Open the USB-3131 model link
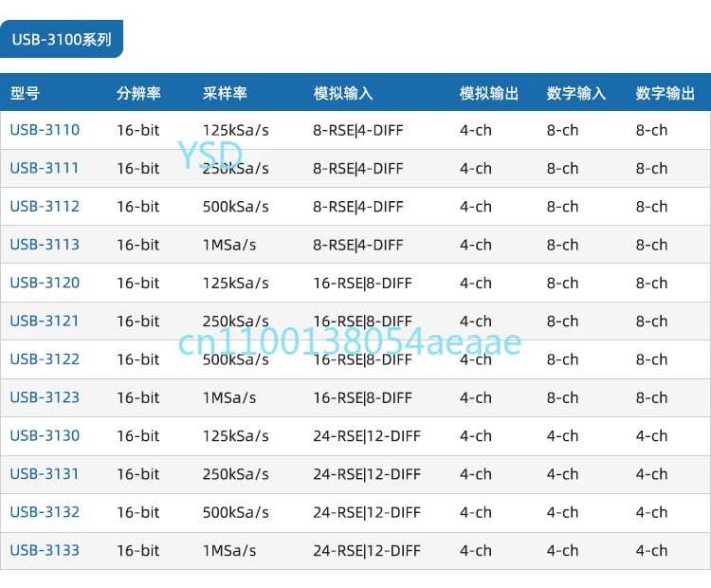Screen dimensions: 711x588 [45, 474]
